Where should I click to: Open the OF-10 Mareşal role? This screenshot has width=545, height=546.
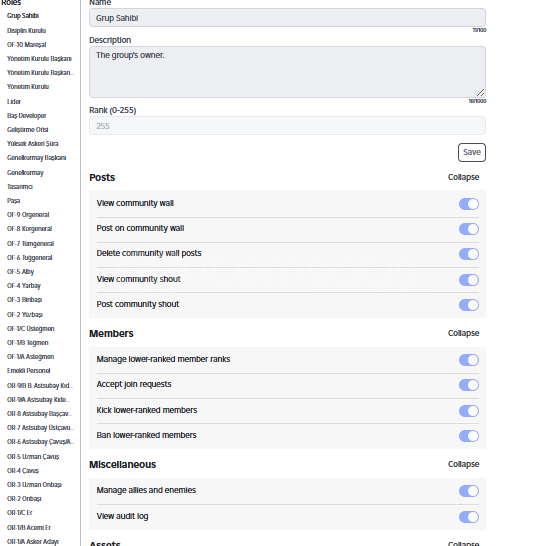[x=26, y=45]
